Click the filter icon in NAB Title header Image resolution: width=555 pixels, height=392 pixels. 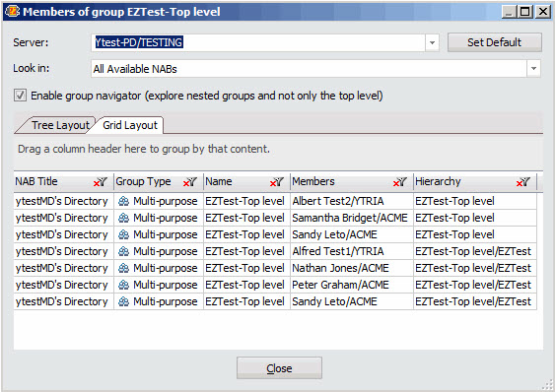pos(101,182)
